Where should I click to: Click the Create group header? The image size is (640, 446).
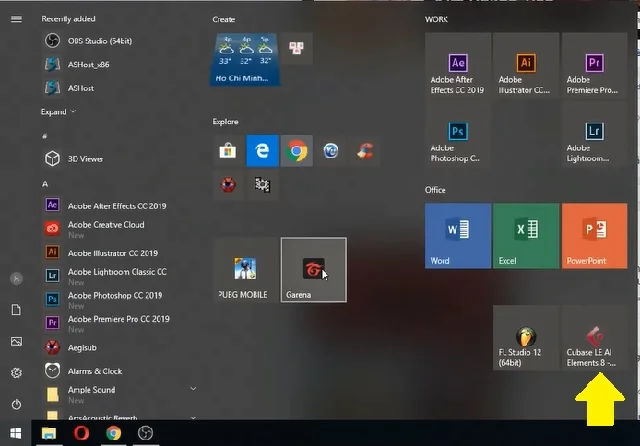[x=224, y=19]
